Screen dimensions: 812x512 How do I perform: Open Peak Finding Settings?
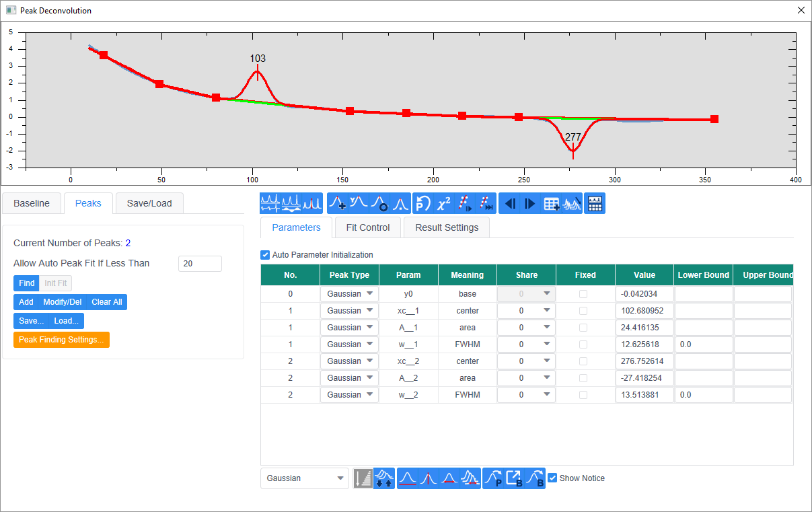tap(61, 340)
